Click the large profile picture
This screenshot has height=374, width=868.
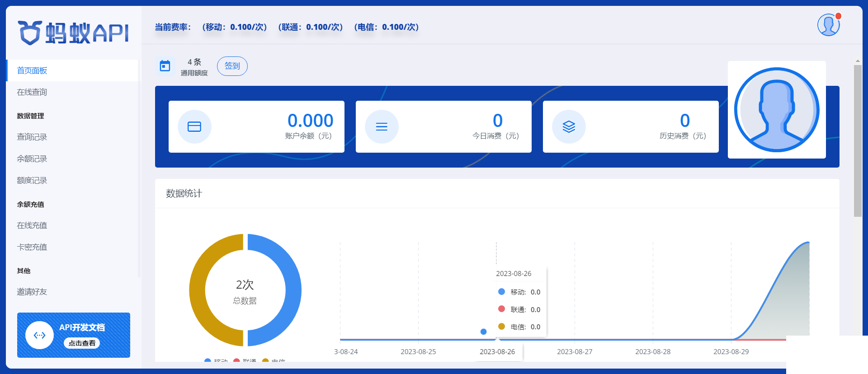pyautogui.click(x=777, y=110)
